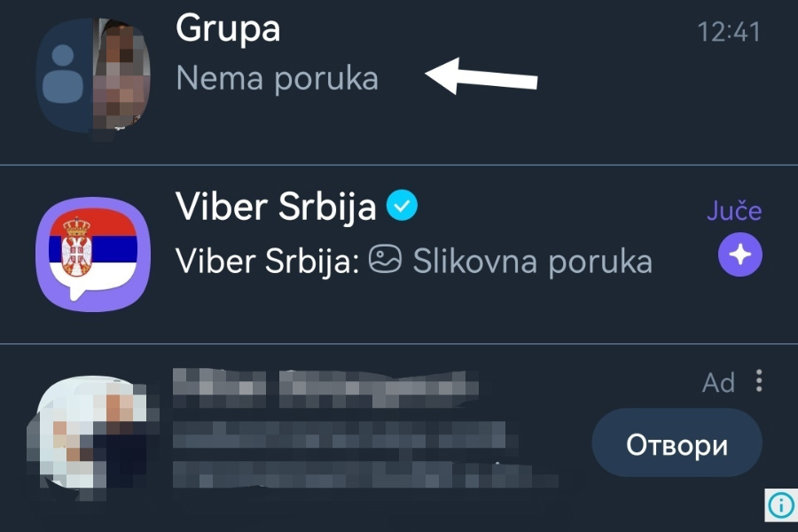The width and height of the screenshot is (798, 532).
Task: Tap the pixelated member photo in Grupa avatar
Action: pyautogui.click(x=122, y=76)
